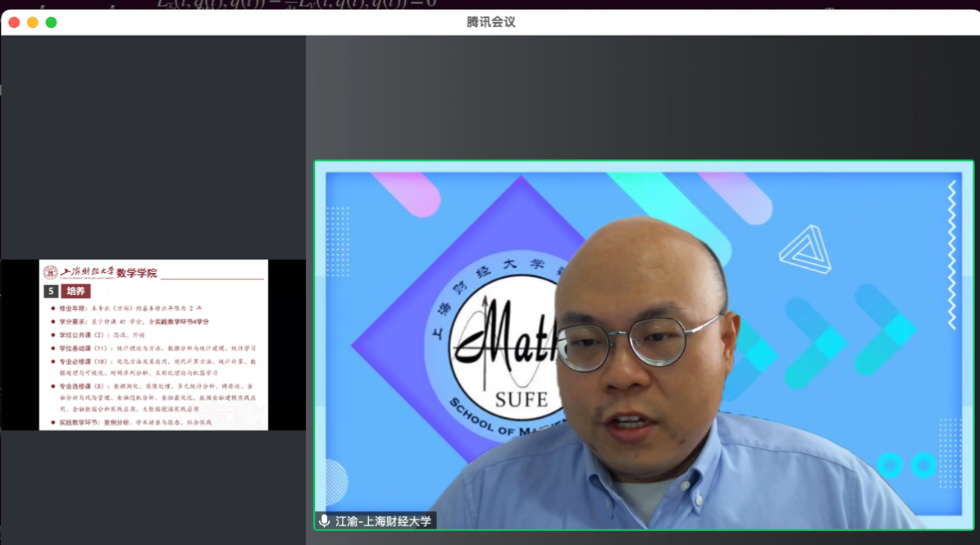Click the 培养 heading on the slide
The width and height of the screenshot is (980, 545).
click(75, 291)
